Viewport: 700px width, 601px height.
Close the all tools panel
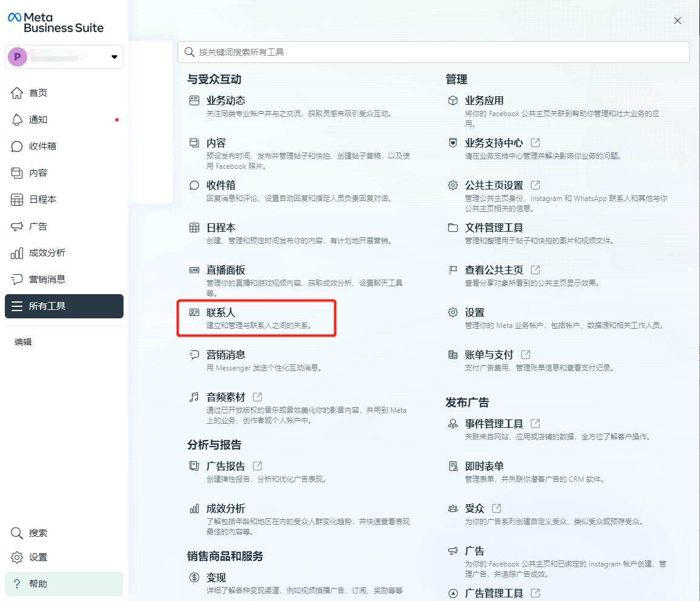pyautogui.click(x=678, y=21)
